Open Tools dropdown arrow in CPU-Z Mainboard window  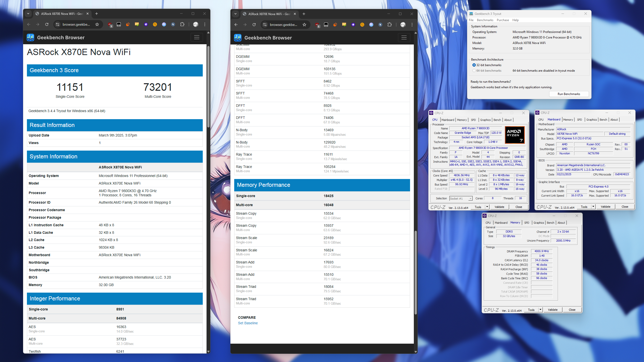(x=593, y=207)
